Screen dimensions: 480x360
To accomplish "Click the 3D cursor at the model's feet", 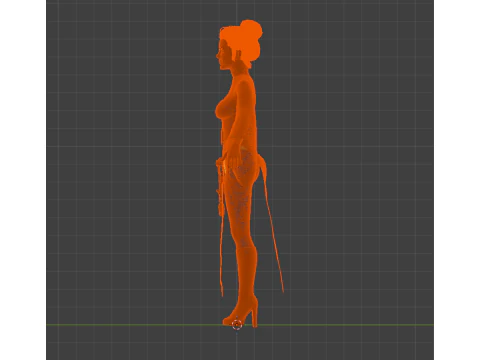I will [237, 324].
